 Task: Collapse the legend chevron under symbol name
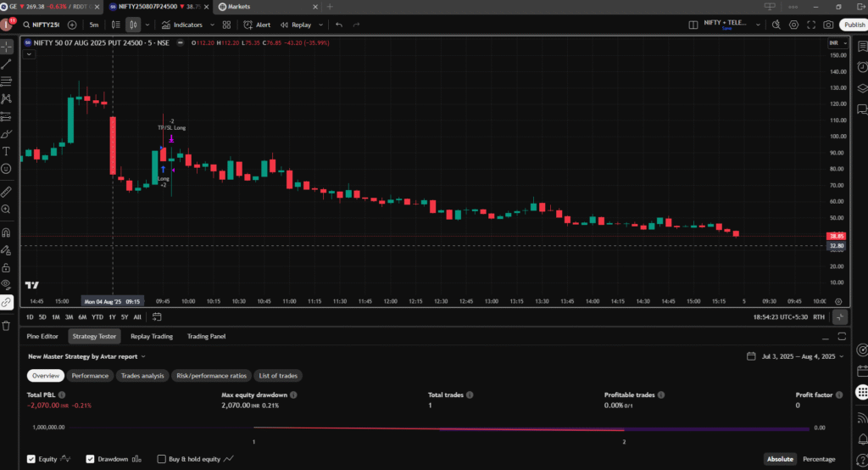coord(29,54)
